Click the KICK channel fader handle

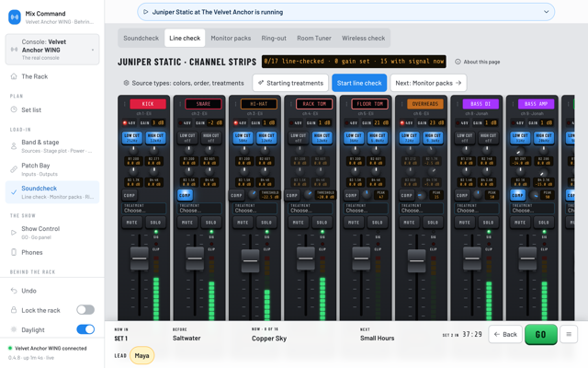pos(139,259)
